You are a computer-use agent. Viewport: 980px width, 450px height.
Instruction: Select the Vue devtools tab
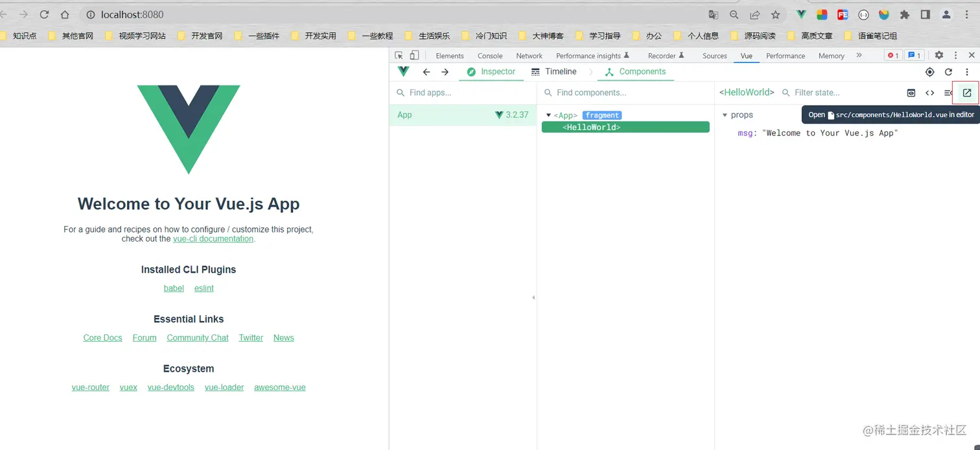(x=747, y=56)
